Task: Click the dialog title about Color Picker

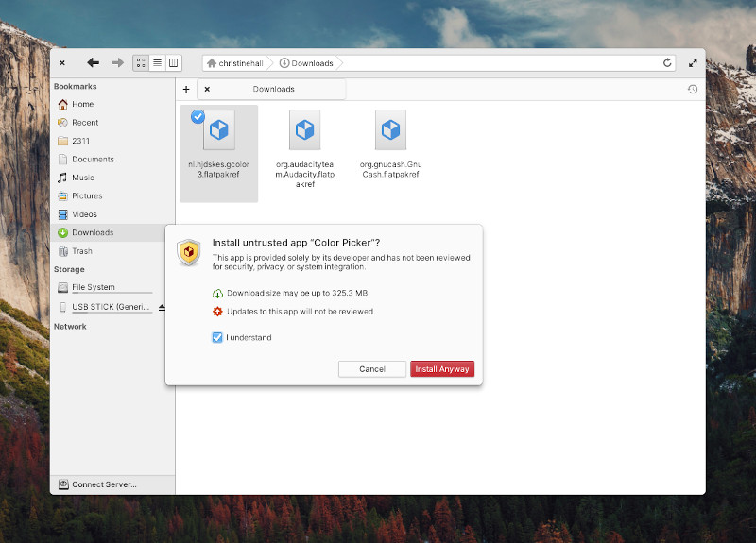Action: pos(296,243)
